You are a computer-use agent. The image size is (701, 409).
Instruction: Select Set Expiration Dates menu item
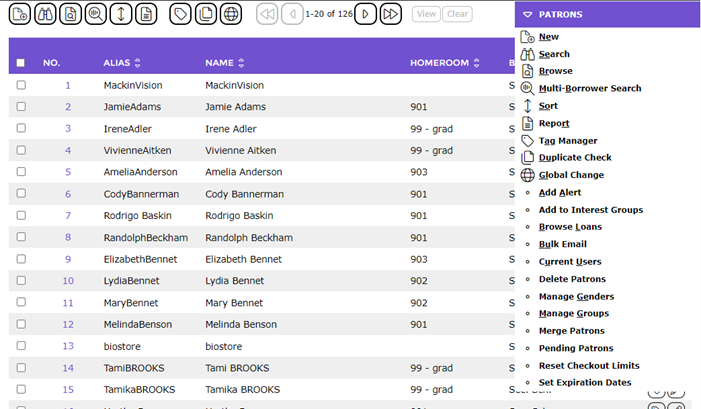pos(585,383)
